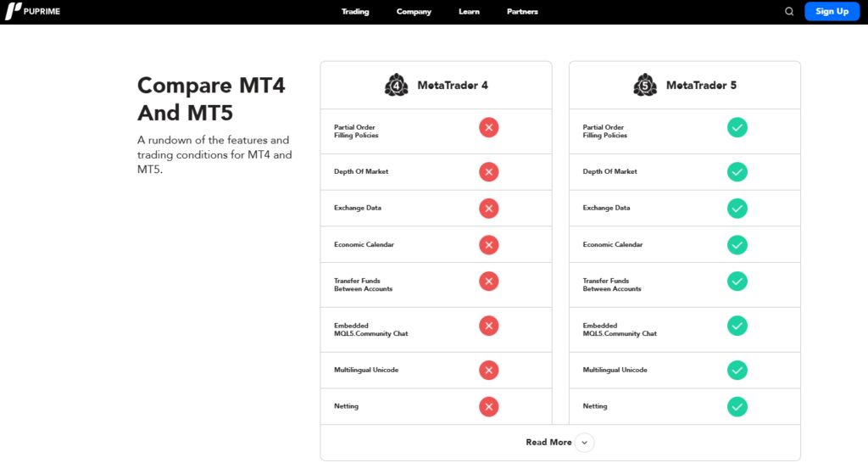This screenshot has height=474, width=868.
Task: Click the MetaTrader 5 logo icon
Action: pos(645,86)
